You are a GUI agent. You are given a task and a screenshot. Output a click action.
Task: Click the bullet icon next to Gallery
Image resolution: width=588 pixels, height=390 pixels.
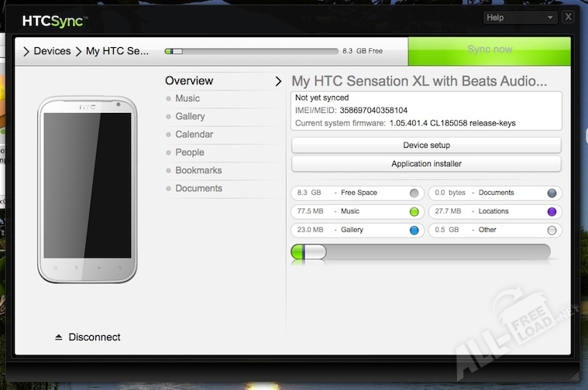[169, 117]
